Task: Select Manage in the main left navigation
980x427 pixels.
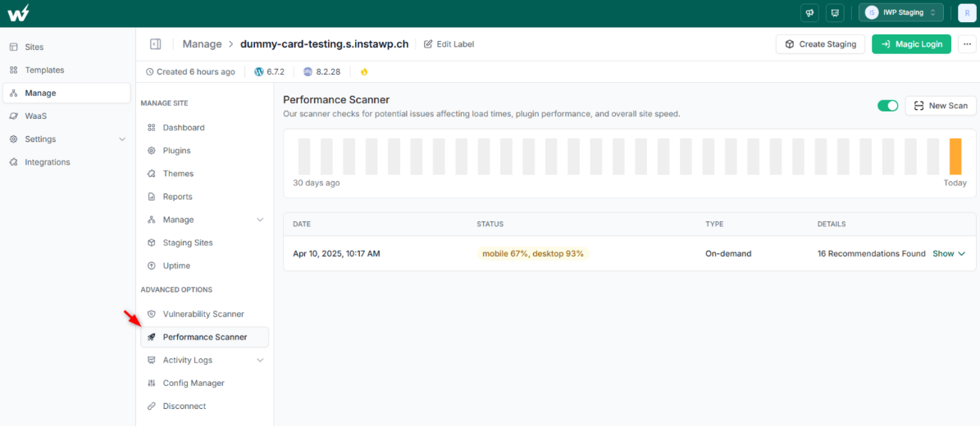Action: [x=67, y=93]
